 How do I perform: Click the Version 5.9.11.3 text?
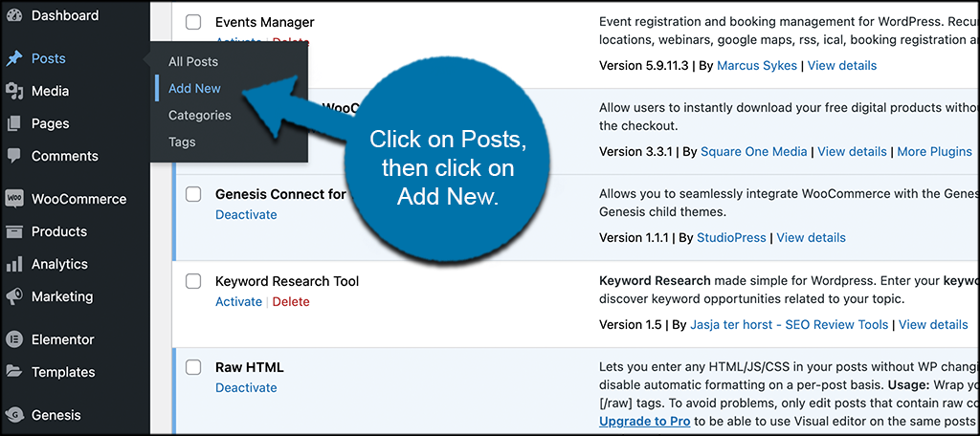click(x=644, y=66)
